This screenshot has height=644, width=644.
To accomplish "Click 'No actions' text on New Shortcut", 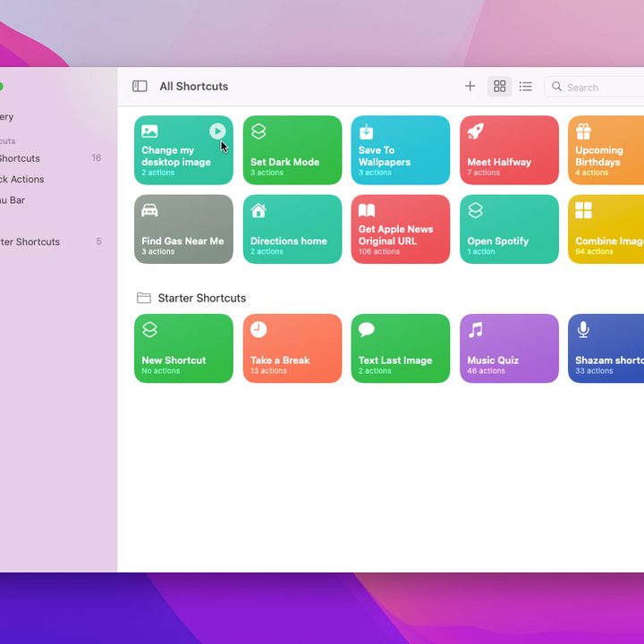I will click(x=161, y=370).
